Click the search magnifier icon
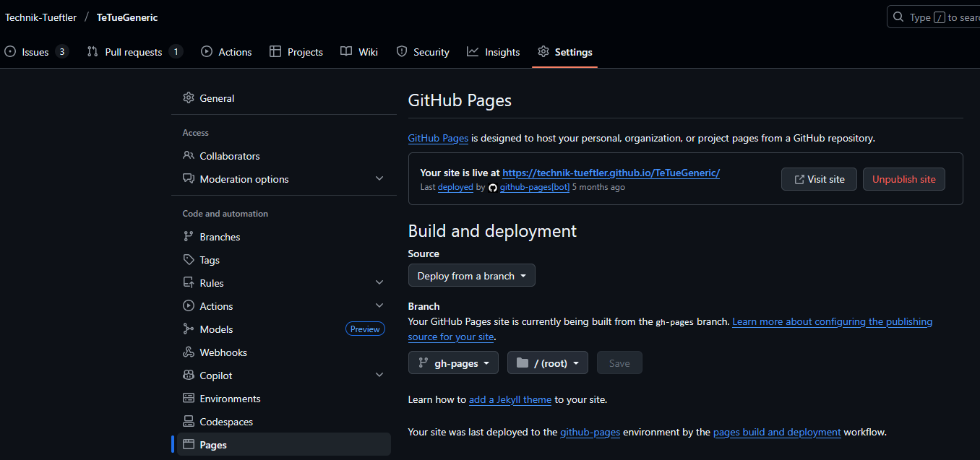Screen dimensions: 980x460 pos(898,17)
